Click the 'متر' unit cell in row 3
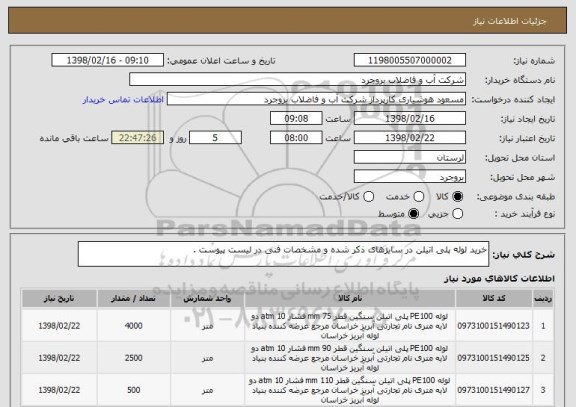 coord(207,390)
